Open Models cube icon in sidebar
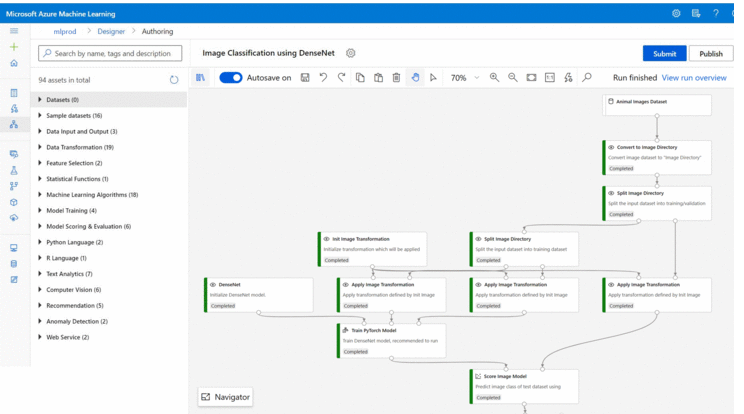This screenshot has width=744, height=414. [x=14, y=202]
